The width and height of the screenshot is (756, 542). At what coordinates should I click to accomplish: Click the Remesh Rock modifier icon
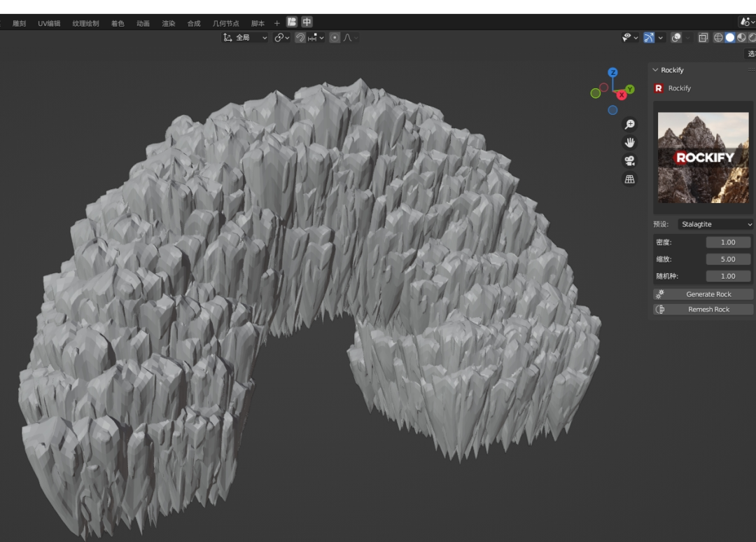coord(660,310)
